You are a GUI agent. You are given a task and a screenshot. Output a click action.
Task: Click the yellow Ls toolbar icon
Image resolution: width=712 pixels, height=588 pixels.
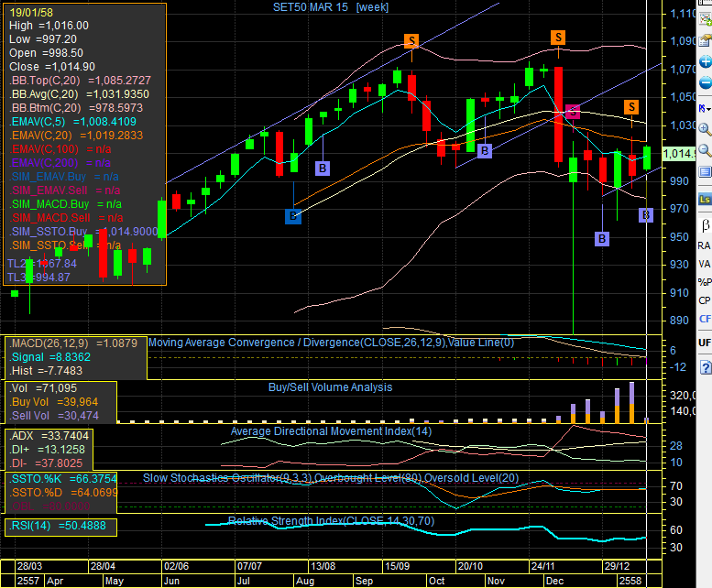[x=705, y=199]
